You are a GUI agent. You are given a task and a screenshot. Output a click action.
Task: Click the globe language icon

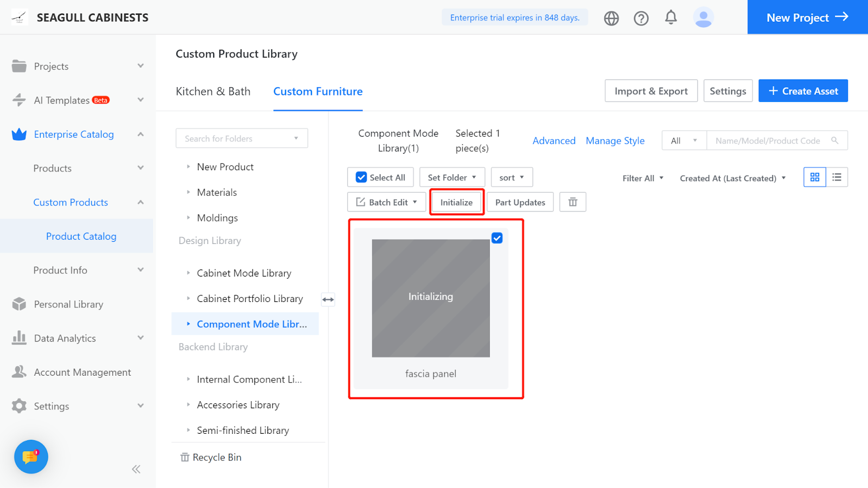[x=611, y=18]
